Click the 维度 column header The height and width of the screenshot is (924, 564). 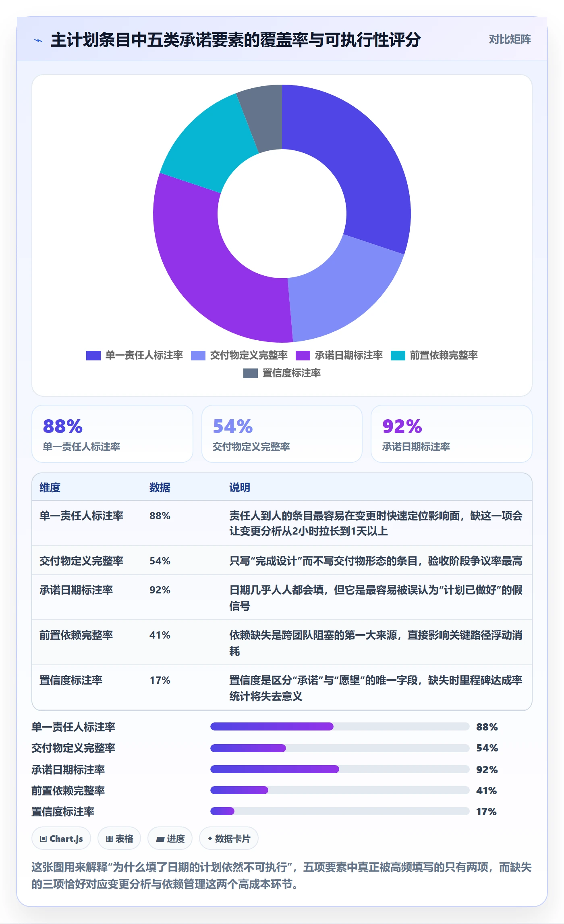[x=50, y=487]
